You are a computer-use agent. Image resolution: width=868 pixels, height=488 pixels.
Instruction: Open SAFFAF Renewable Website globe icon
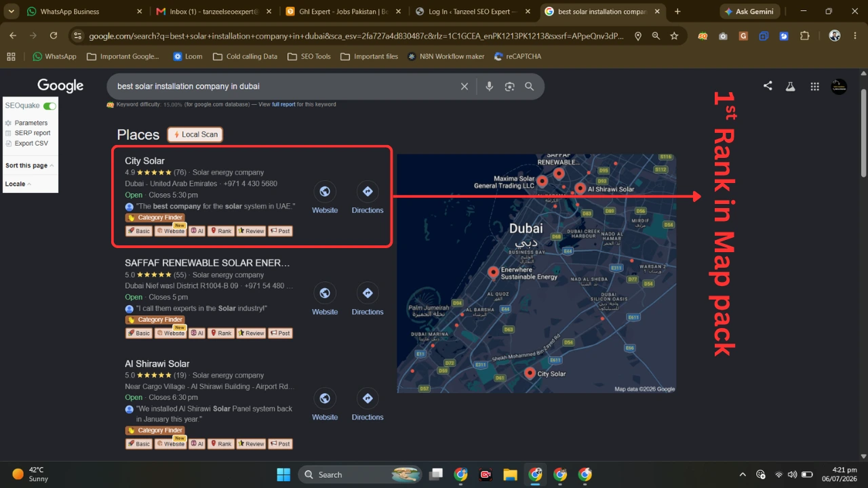coord(325,293)
